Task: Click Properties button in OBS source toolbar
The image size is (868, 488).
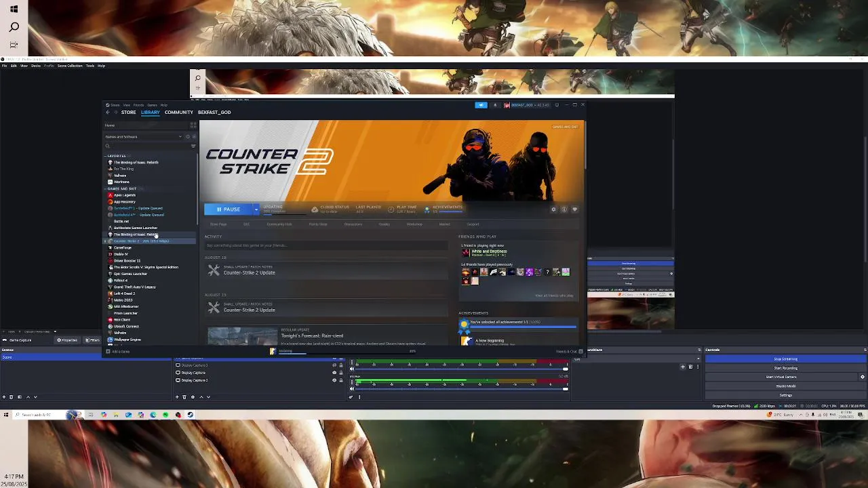Action: pyautogui.click(x=67, y=340)
